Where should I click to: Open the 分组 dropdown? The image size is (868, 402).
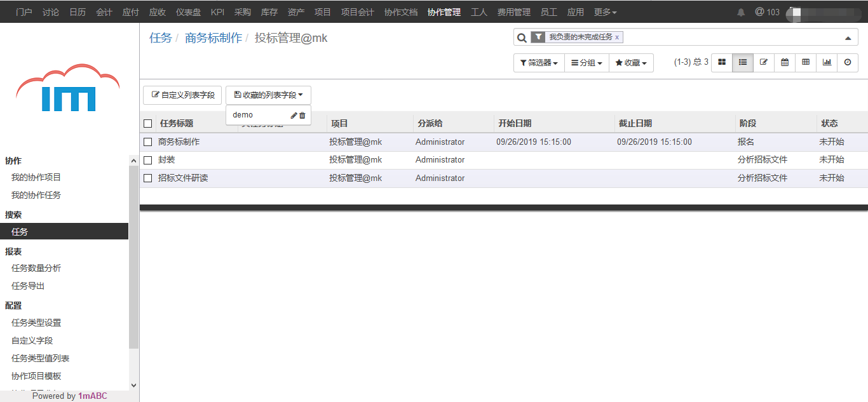[587, 63]
